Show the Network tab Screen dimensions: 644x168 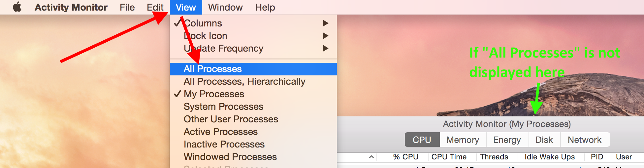point(584,140)
